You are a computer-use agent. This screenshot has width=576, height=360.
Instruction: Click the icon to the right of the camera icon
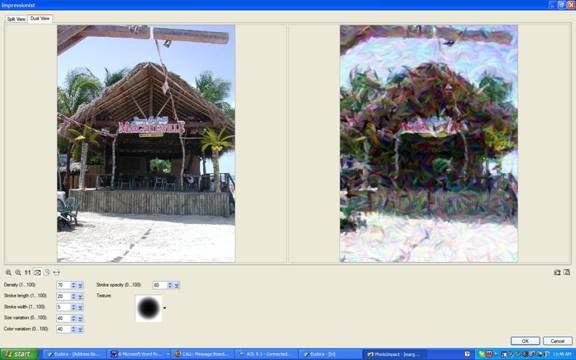[566, 272]
